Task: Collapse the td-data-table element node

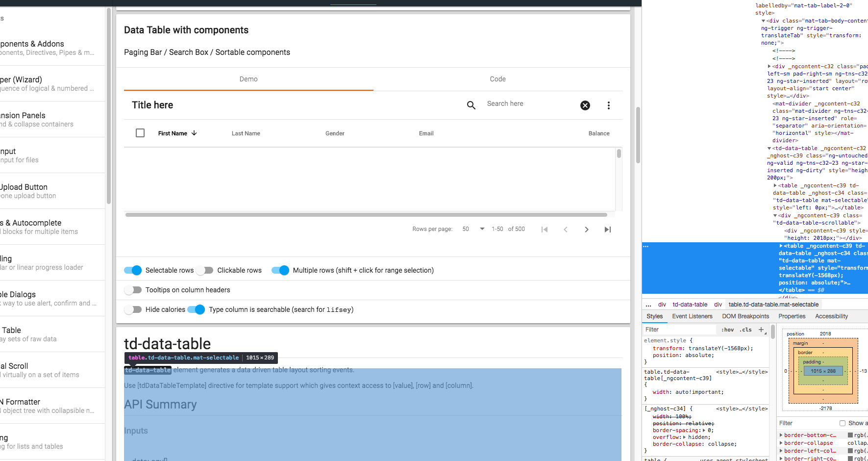Action: 769,148
